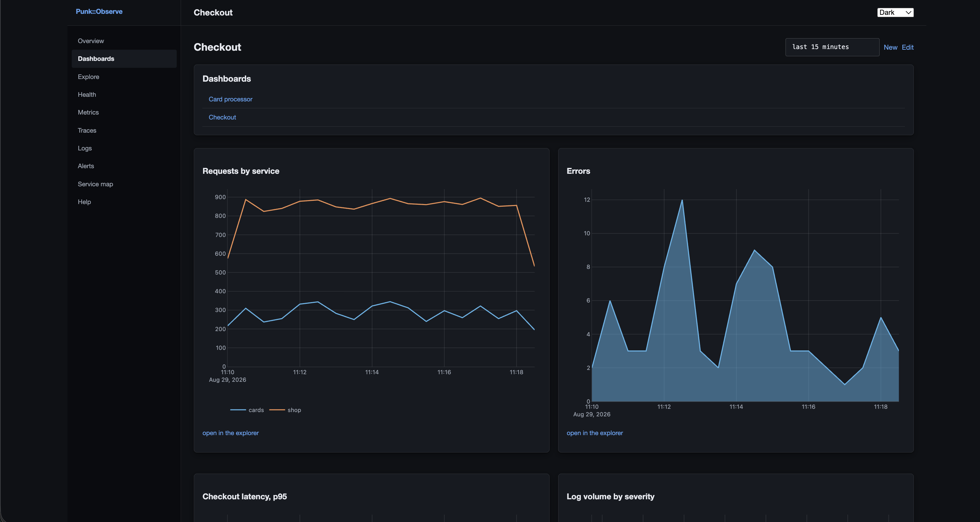
Task: Open Traces in the sidebar
Action: click(x=124, y=130)
